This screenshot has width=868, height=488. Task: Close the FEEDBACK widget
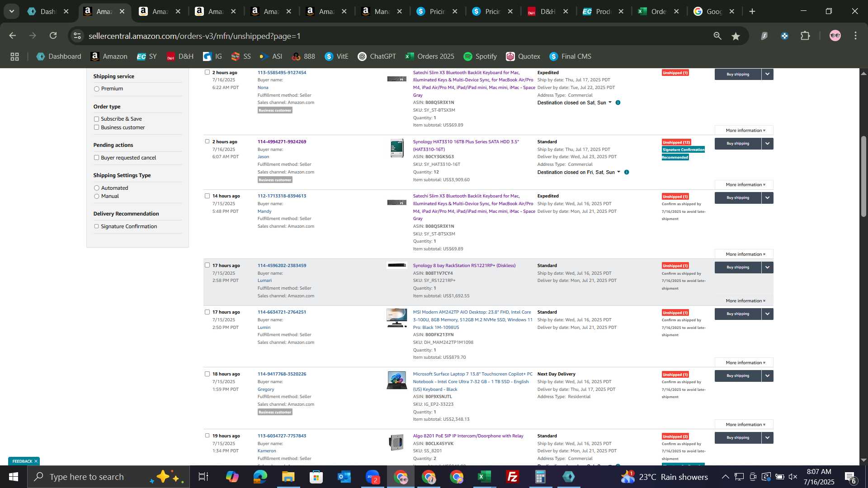pos(36,461)
